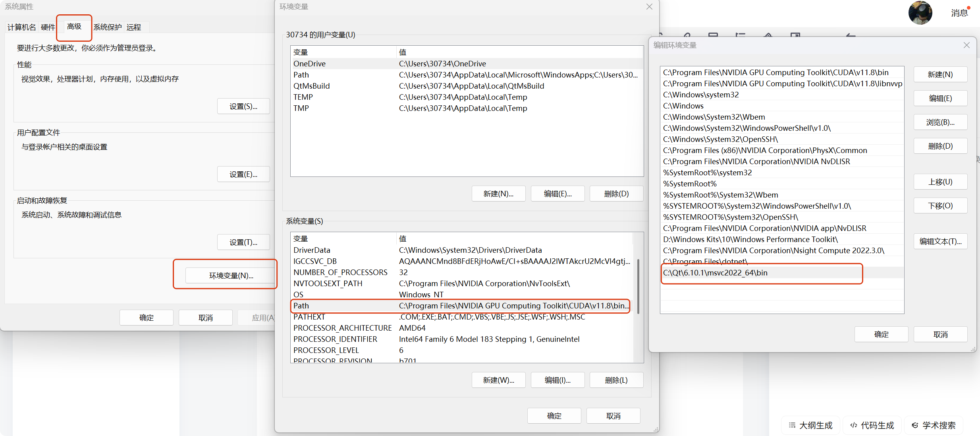Click the 大纲生成 outline generation chip
Viewport: 980px width, 436px height.
click(x=810, y=425)
